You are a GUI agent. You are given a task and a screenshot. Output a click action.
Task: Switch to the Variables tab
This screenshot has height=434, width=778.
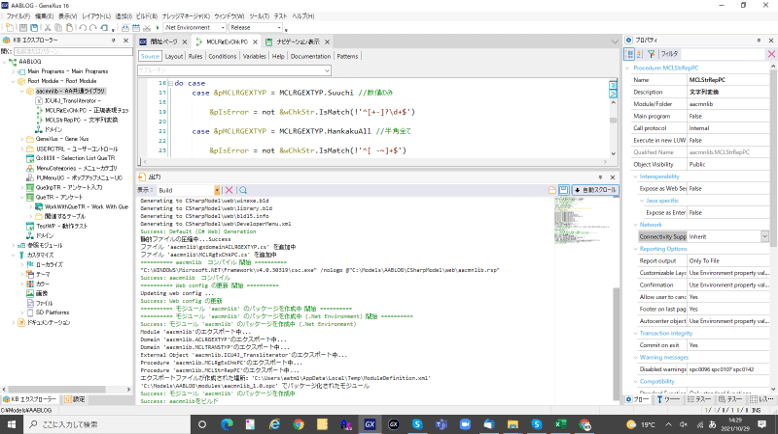[254, 57]
